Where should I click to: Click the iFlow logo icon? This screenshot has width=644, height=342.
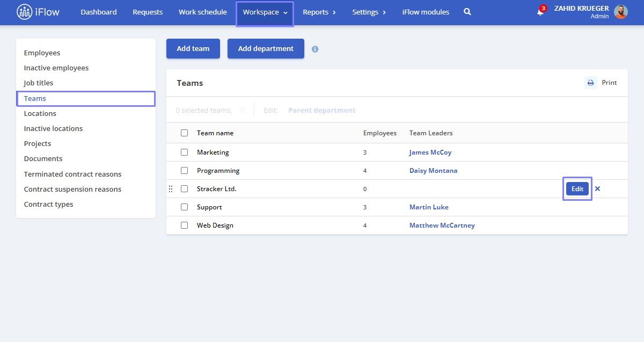coord(24,12)
